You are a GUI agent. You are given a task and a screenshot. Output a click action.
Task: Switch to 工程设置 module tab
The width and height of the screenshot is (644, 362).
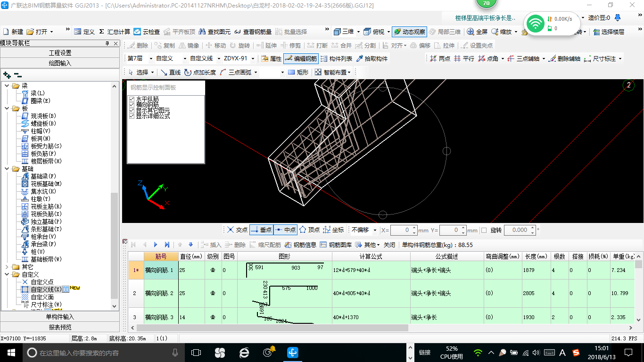60,53
